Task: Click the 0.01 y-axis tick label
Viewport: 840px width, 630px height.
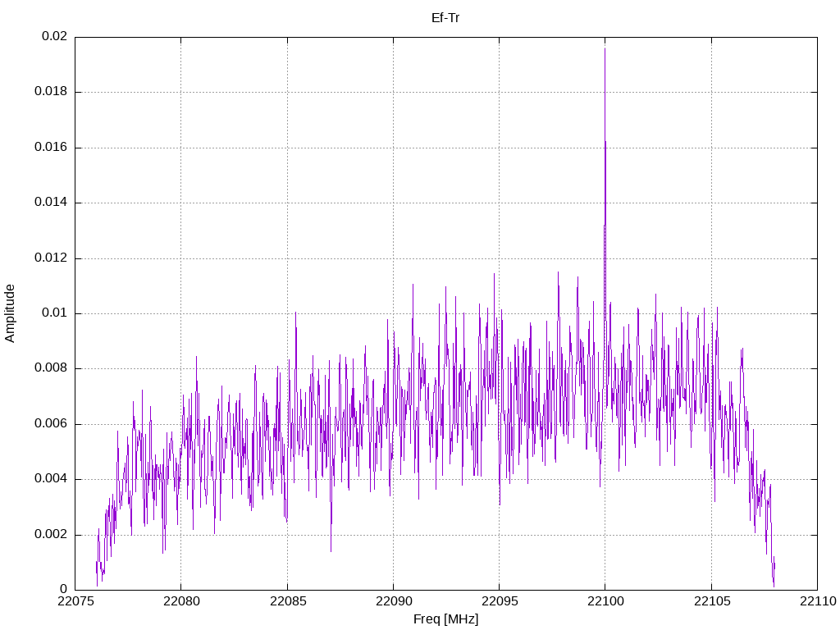Action: [54, 313]
